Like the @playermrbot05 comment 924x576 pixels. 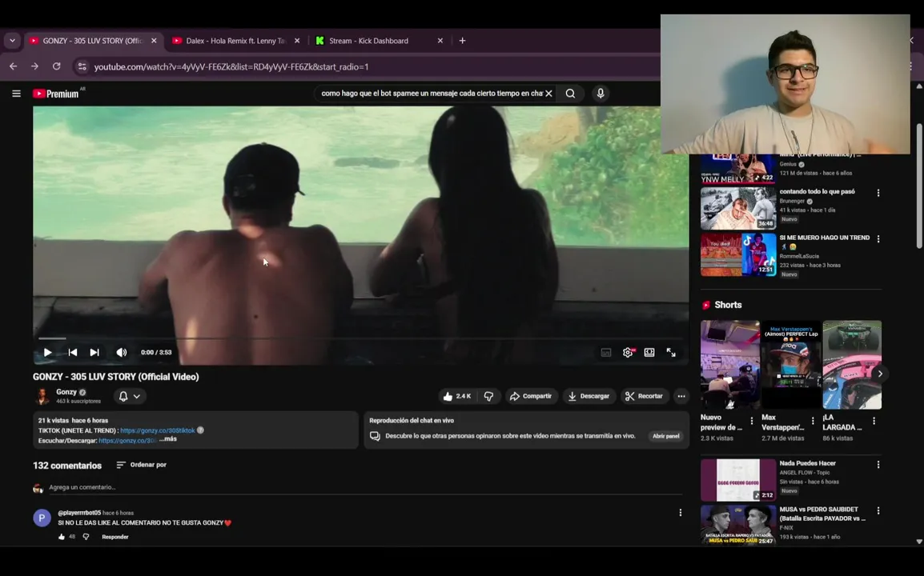coord(62,537)
